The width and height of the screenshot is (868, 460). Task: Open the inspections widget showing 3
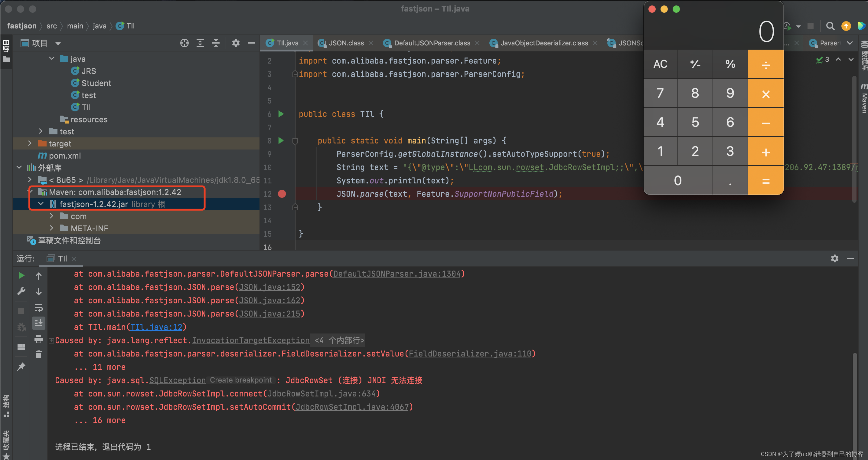(x=823, y=60)
